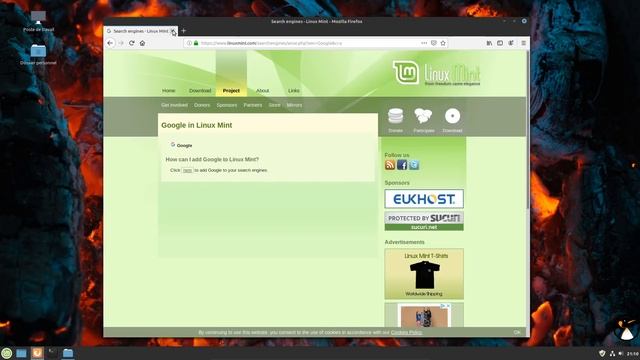The image size is (640, 360).
Task: Click the Linux Mint T-Shirts advertisement
Action: 424,274
